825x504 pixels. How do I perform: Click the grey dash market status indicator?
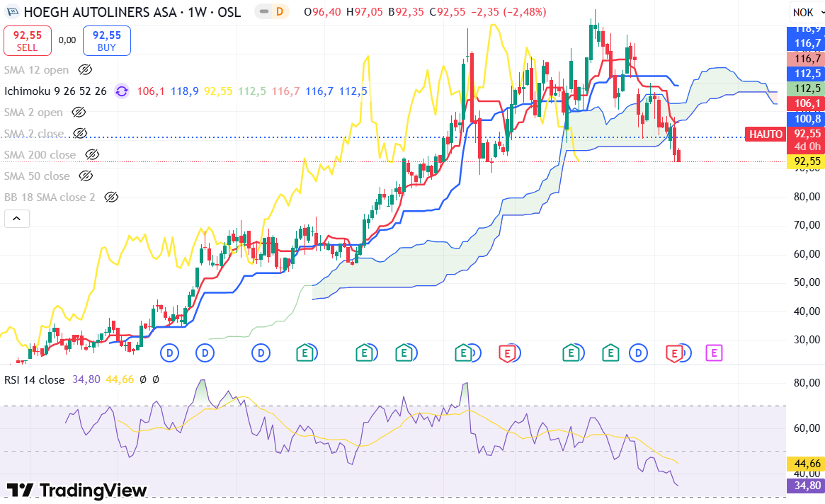264,11
